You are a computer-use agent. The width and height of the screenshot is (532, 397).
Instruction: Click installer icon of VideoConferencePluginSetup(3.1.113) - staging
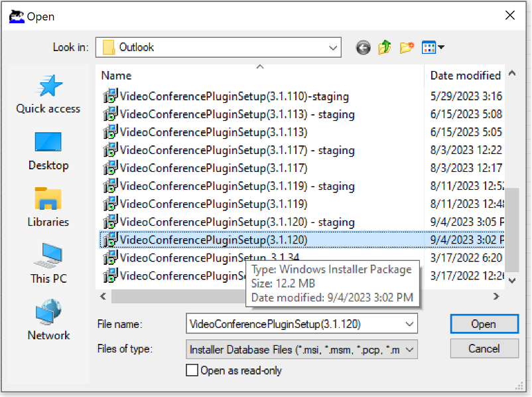(x=110, y=114)
